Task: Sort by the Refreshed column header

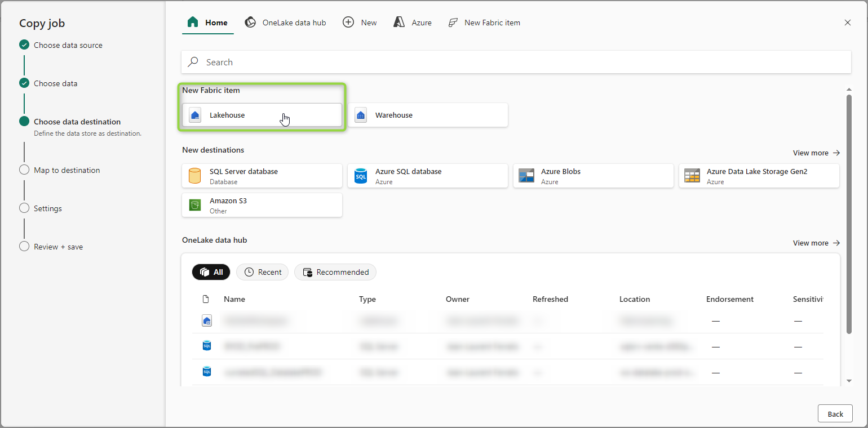Action: [x=550, y=299]
